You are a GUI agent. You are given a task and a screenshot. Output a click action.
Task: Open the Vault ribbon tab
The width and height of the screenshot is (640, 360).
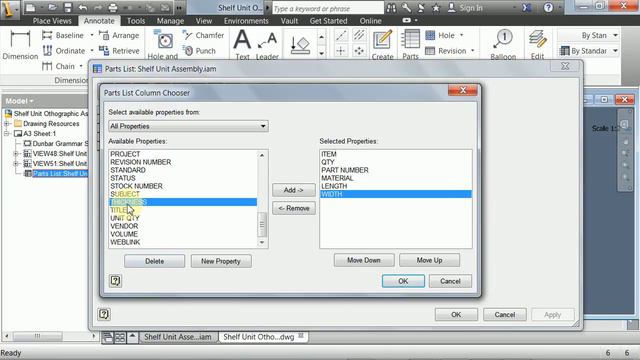point(289,21)
